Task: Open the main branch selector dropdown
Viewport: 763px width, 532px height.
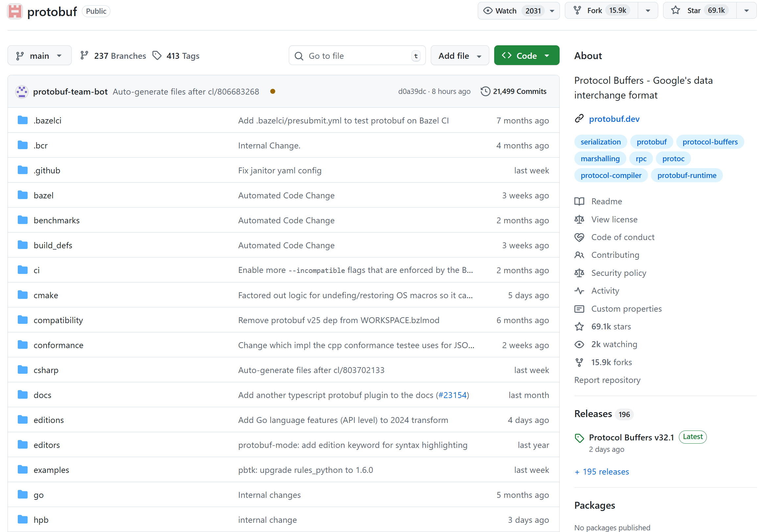Action: [39, 55]
